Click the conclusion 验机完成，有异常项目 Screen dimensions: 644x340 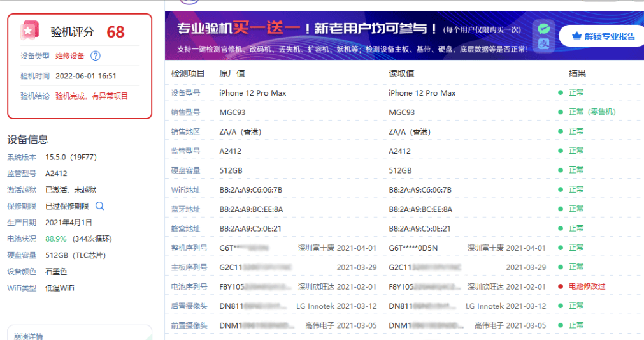point(92,96)
